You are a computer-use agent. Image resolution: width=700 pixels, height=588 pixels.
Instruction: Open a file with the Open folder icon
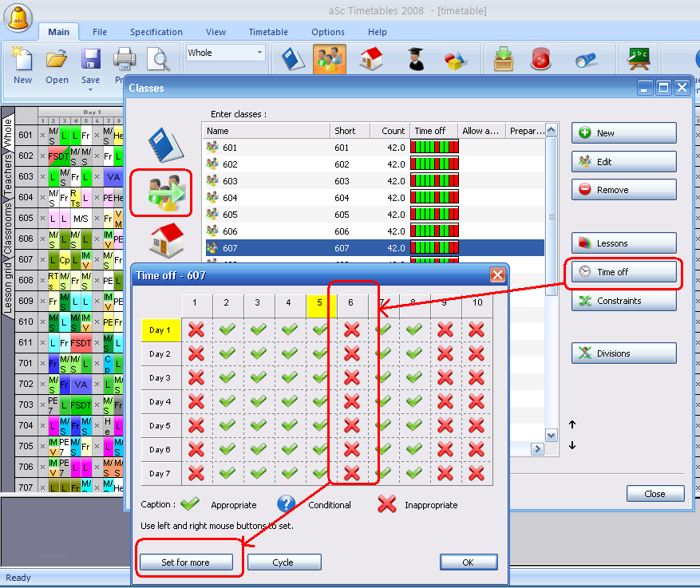(57, 60)
